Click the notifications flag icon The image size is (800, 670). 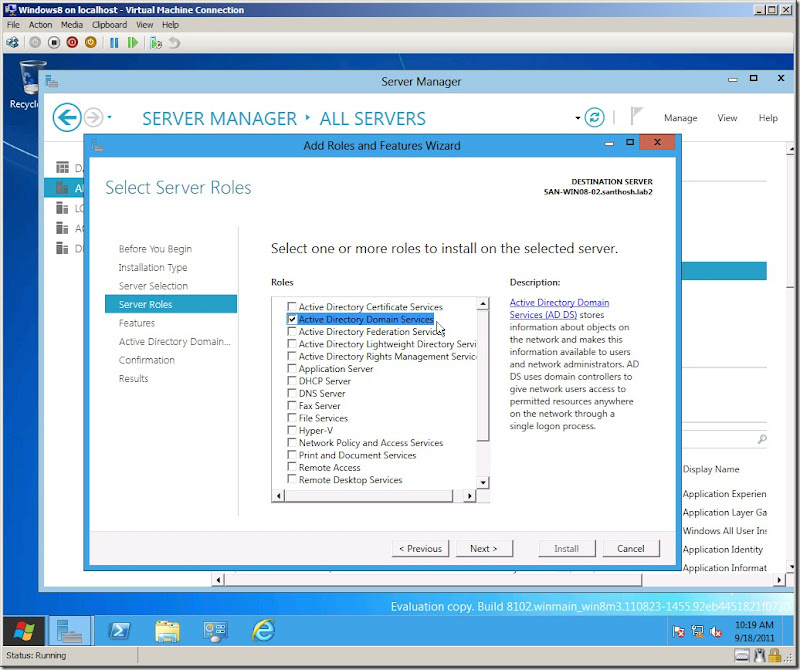tap(636, 116)
